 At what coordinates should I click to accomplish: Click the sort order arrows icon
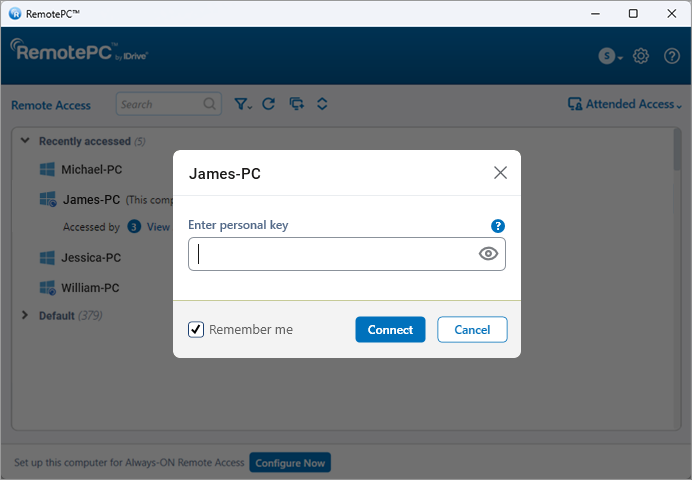(322, 104)
